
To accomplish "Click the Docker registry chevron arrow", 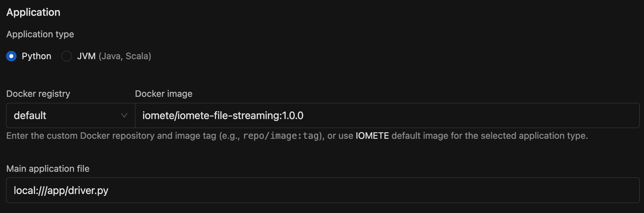I will coord(124,115).
